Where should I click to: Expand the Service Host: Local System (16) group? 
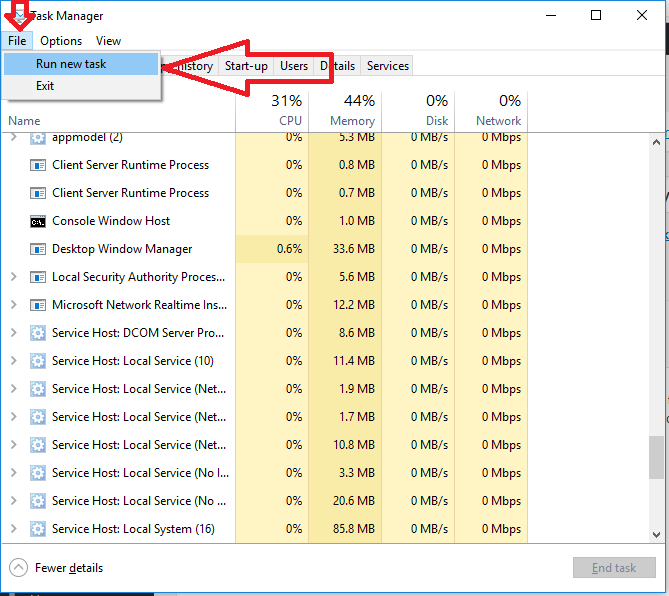(13, 529)
